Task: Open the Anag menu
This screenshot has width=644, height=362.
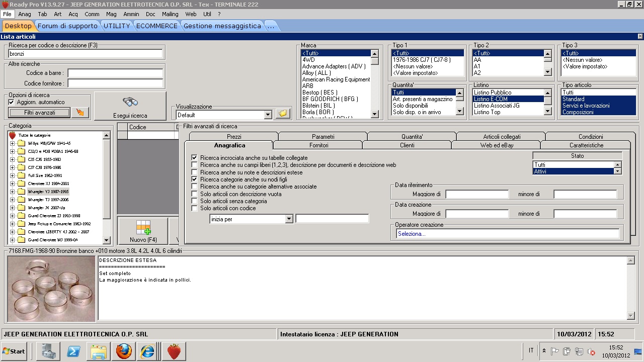Action: (x=25, y=14)
